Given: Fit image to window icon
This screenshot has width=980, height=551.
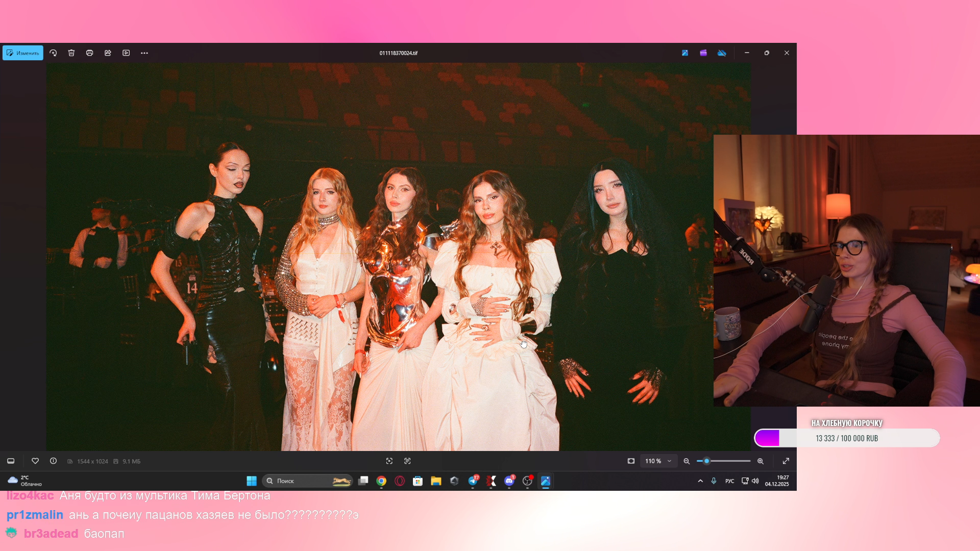Looking at the screenshot, I should [631, 461].
